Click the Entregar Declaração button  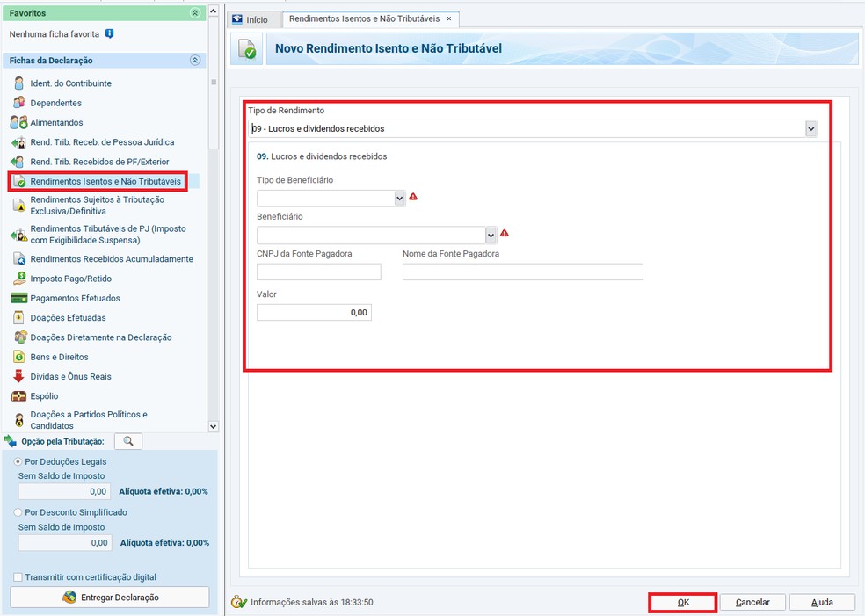(x=110, y=598)
